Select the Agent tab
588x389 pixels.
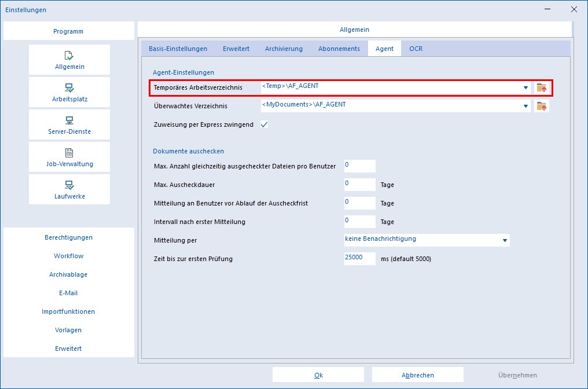(x=384, y=49)
